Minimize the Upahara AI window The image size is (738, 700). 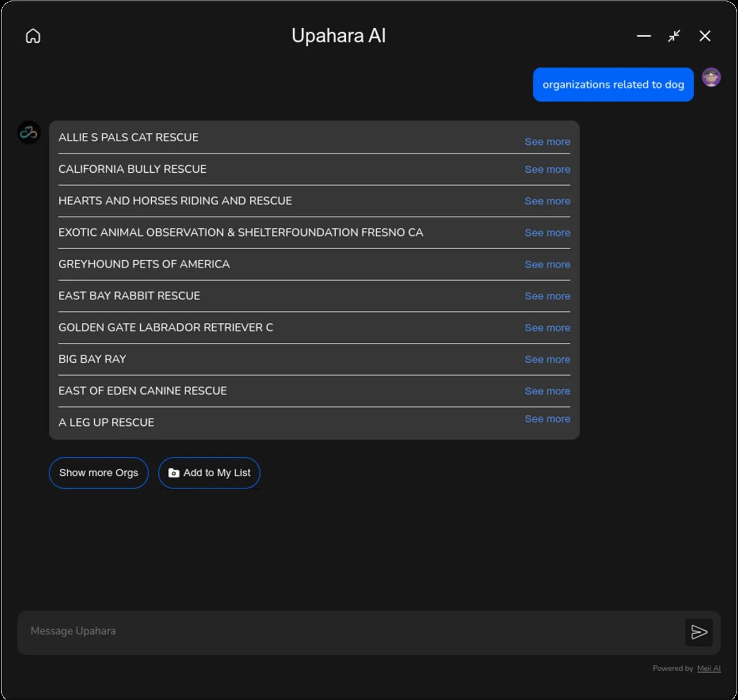[643, 36]
